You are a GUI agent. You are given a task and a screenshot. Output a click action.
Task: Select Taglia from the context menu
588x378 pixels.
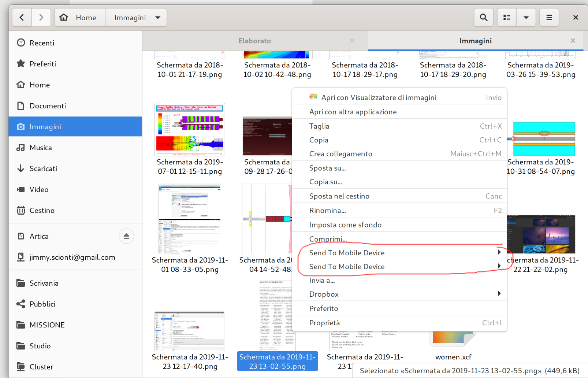[399, 126]
